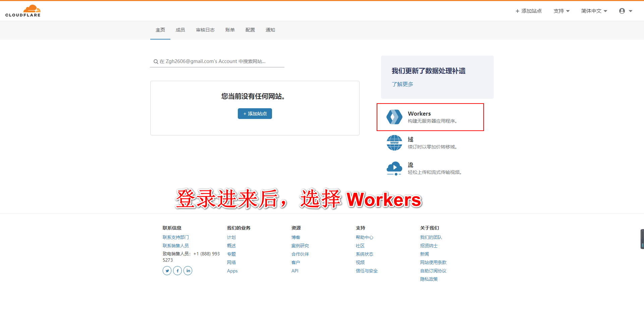Viewport: 644px width, 314px height.
Task: Open the 系统状态 footer link
Action: coord(365,254)
